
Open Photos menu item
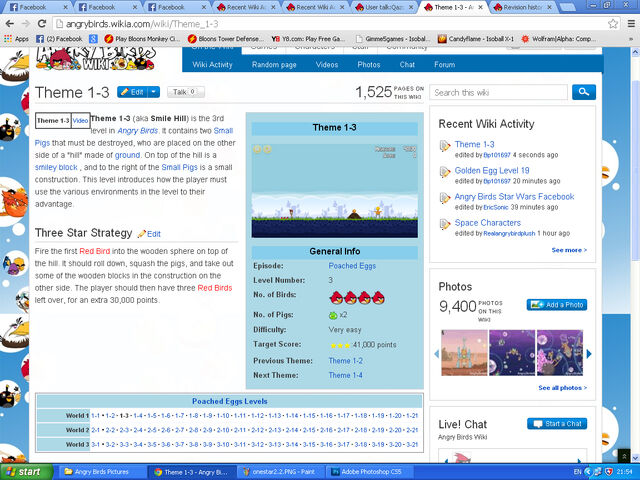(369, 64)
